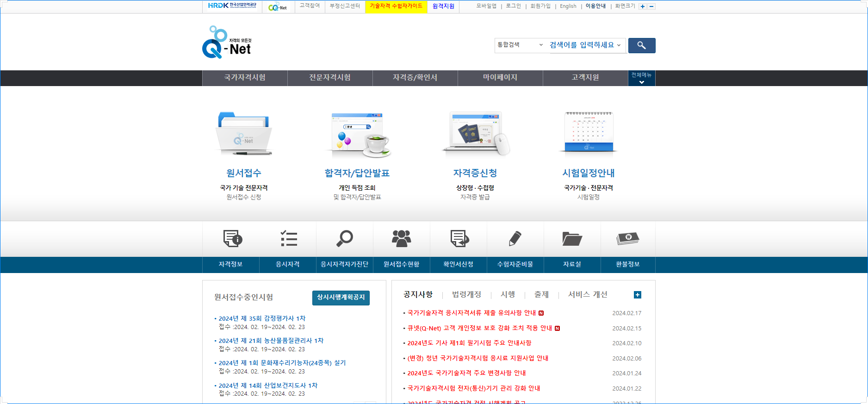The width and height of the screenshot is (868, 404).
Task: Open the 마이페이지 menu
Action: [500, 78]
